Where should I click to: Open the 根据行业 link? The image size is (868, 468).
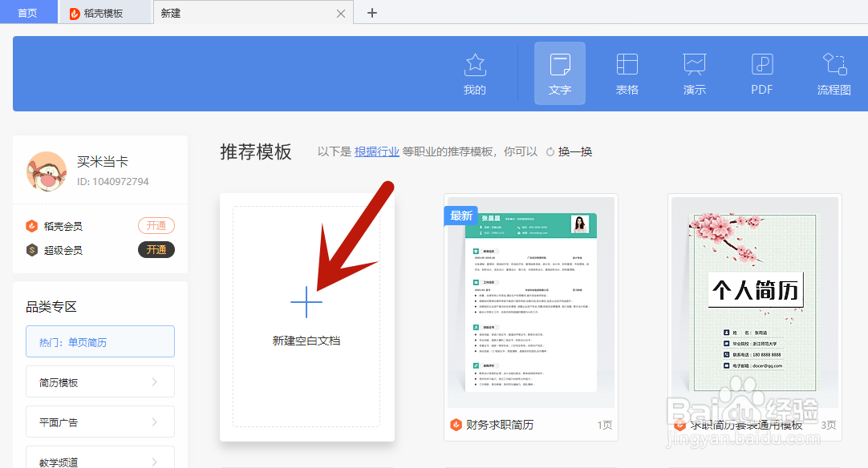376,151
